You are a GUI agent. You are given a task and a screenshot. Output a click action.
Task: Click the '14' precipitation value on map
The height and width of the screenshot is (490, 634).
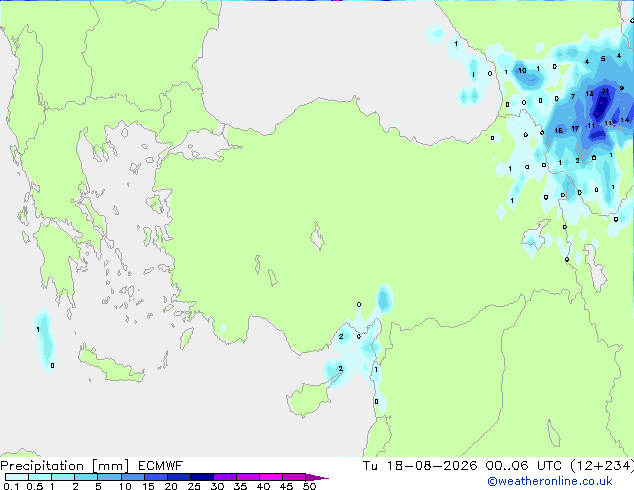point(625,120)
